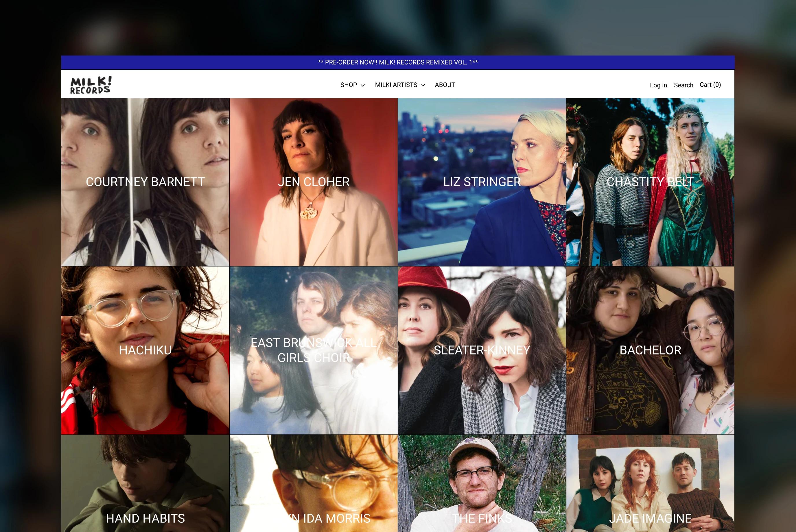Select the Chastity Belt artist tile

[650, 182]
